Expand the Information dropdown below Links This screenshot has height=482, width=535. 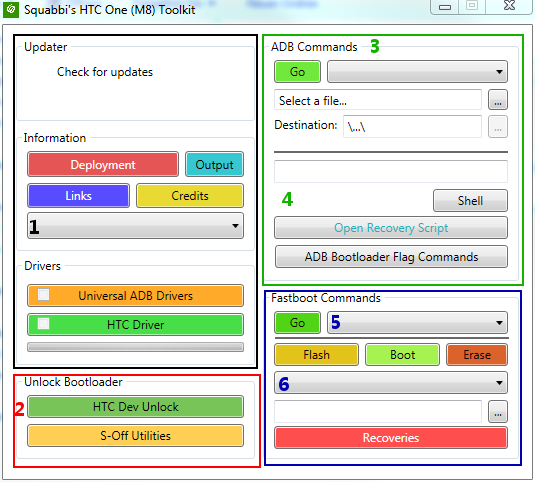pos(135,226)
